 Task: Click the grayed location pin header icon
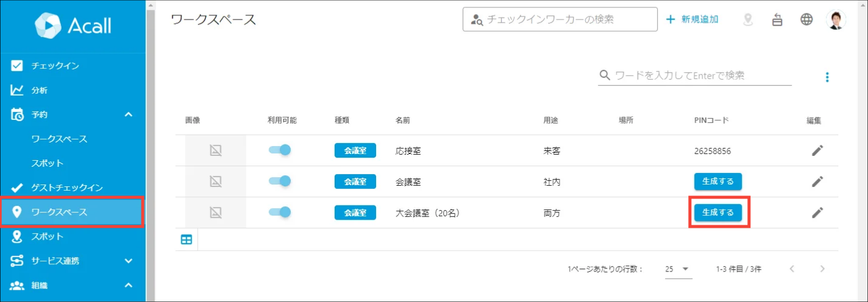pyautogui.click(x=748, y=19)
